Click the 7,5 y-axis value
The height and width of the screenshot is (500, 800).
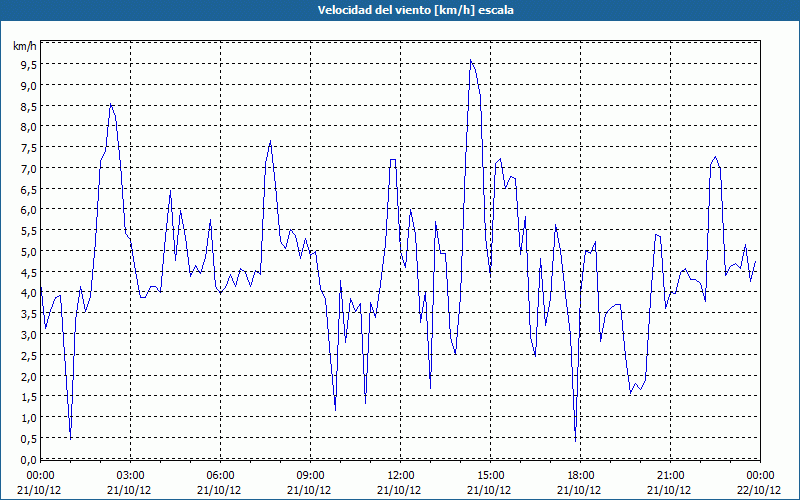point(29,147)
